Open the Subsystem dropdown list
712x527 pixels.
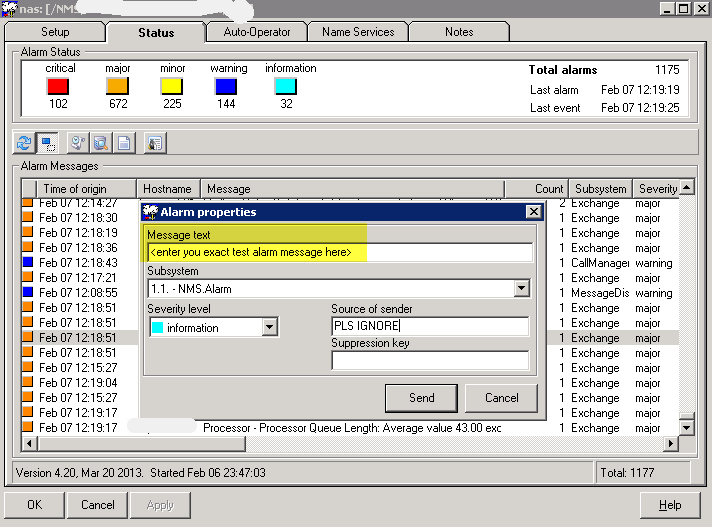click(x=521, y=289)
